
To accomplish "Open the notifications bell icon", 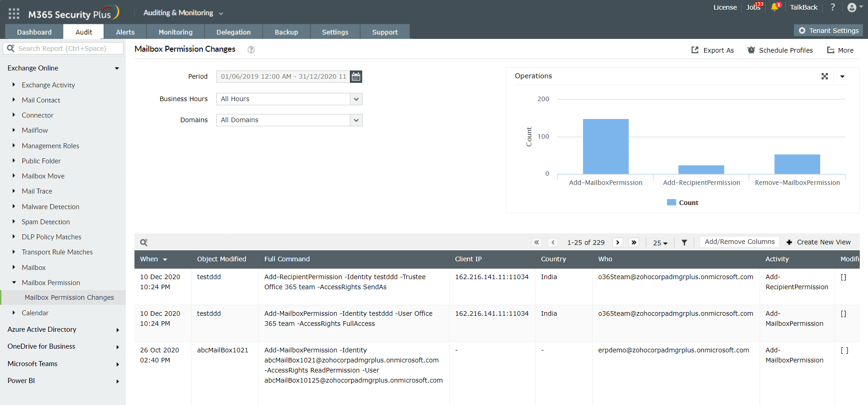I will pos(775,7).
